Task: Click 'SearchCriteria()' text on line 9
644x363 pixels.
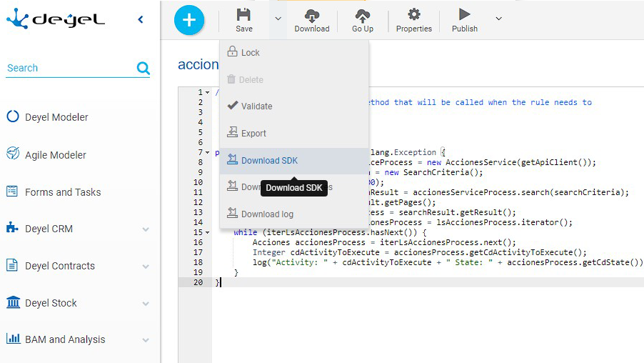Action: click(x=441, y=172)
